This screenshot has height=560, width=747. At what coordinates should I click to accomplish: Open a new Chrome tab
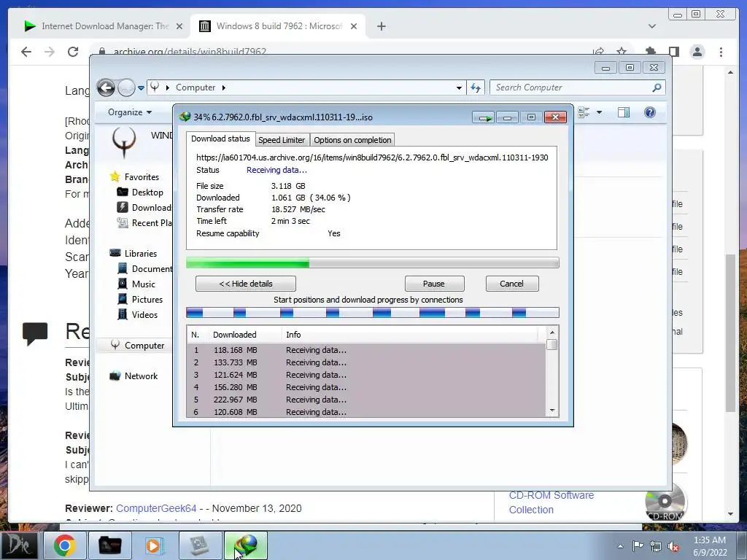[x=381, y=26]
